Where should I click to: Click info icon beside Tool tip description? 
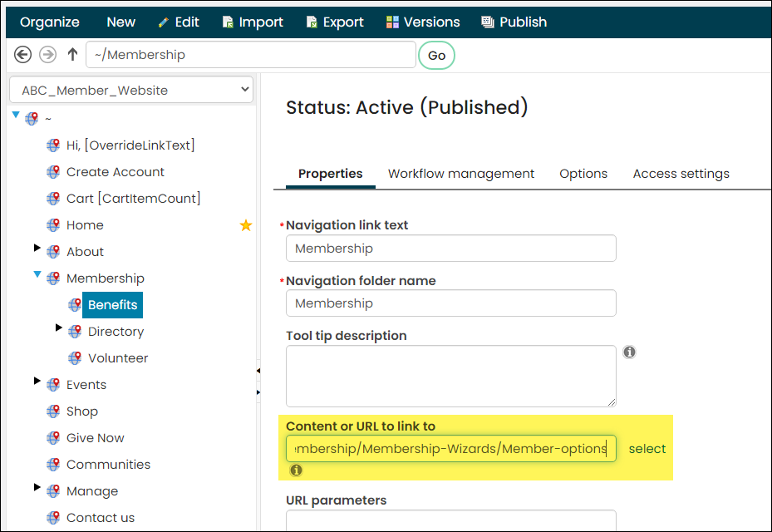point(629,352)
